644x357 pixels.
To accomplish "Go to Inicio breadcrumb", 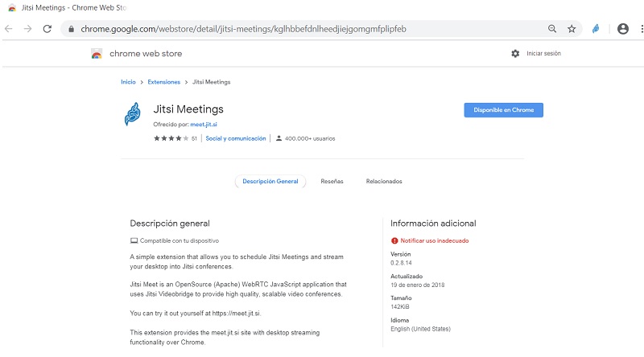I will (128, 82).
